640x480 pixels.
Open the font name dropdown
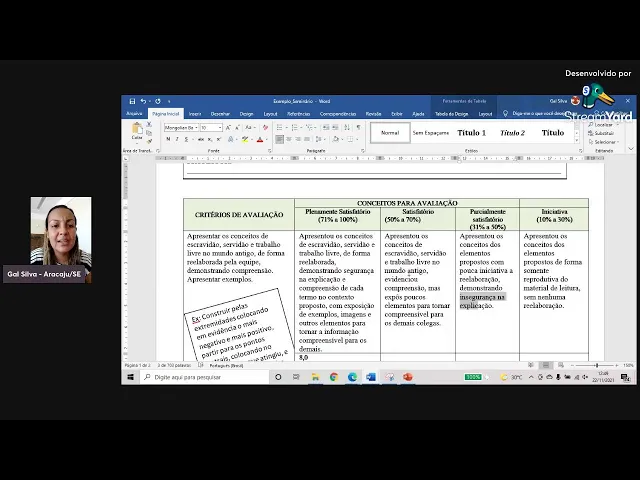pos(196,128)
